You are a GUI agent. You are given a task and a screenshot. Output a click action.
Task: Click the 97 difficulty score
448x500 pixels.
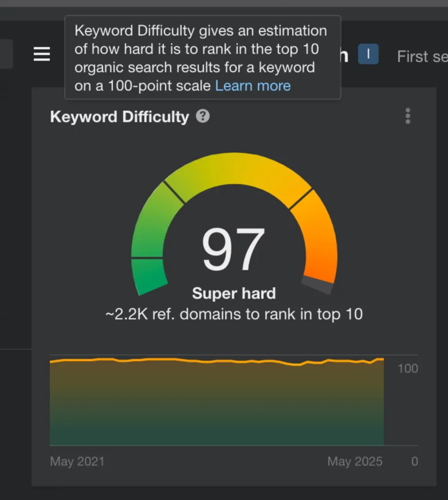coord(233,249)
